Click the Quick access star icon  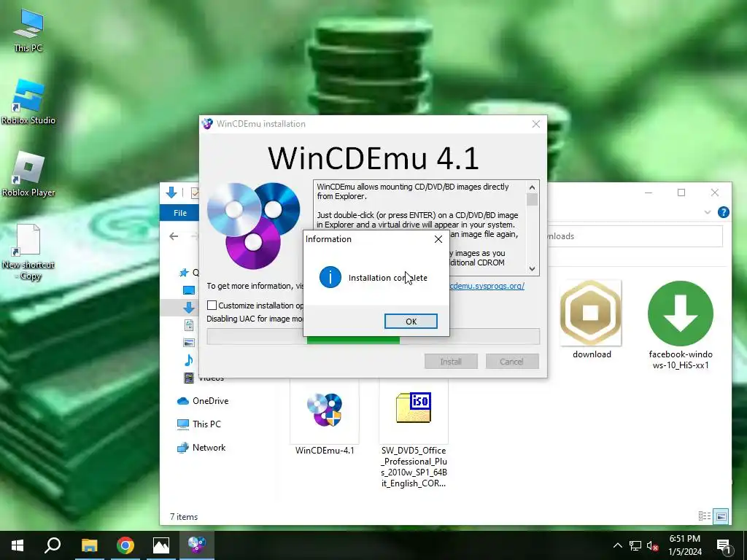pyautogui.click(x=183, y=273)
